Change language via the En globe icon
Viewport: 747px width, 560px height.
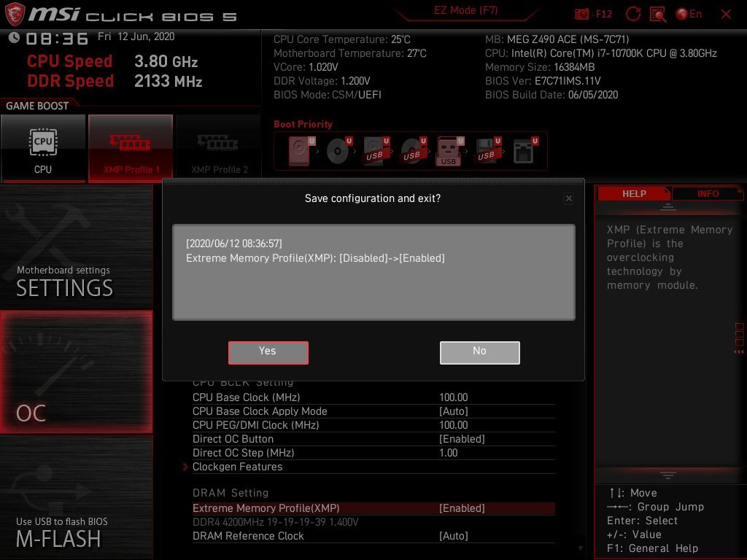(689, 15)
